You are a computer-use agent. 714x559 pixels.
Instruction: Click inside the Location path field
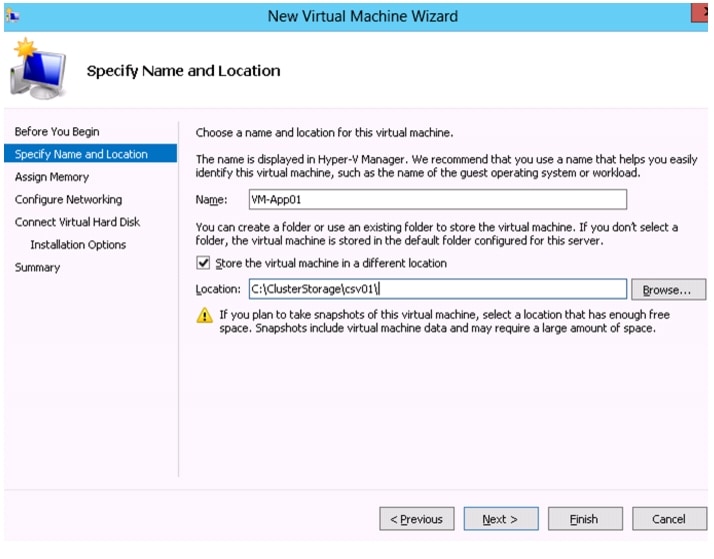coord(438,289)
